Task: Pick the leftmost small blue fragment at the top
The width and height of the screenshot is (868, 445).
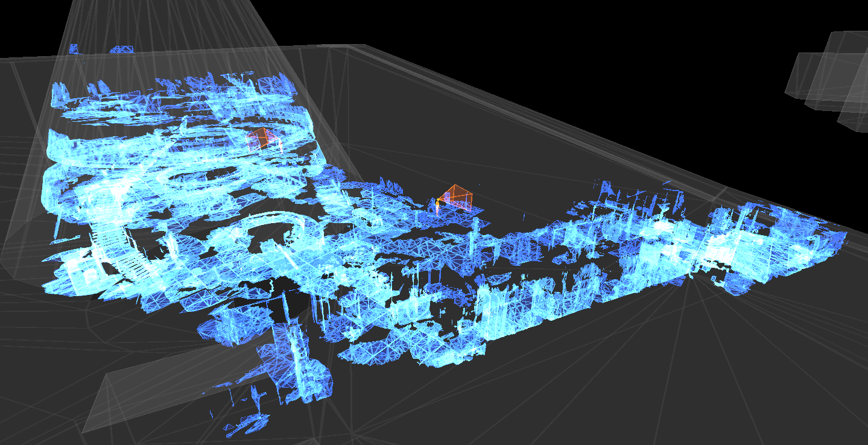Action: 74,48
